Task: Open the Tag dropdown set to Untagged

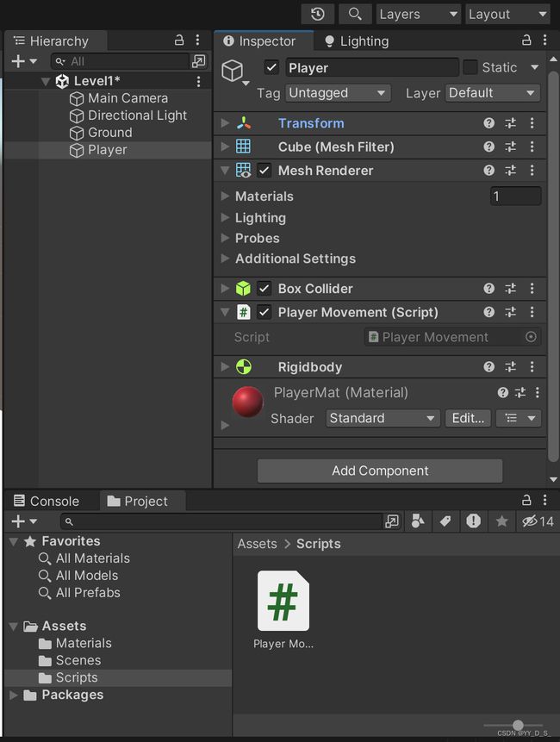Action: tap(339, 93)
